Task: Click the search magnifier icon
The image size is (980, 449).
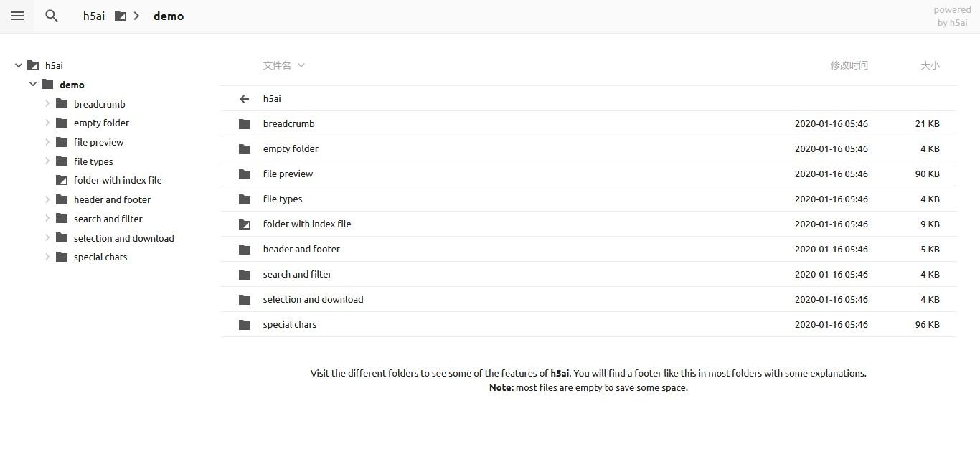Action: [52, 16]
